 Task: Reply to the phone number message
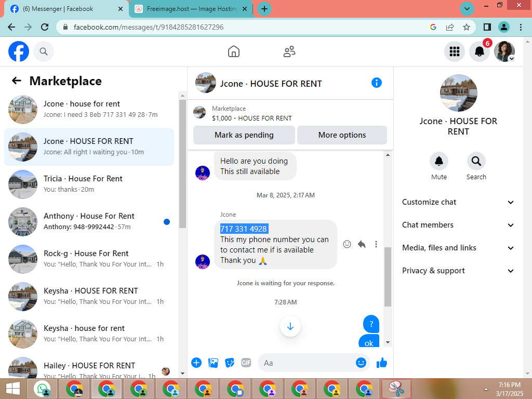[x=362, y=244]
